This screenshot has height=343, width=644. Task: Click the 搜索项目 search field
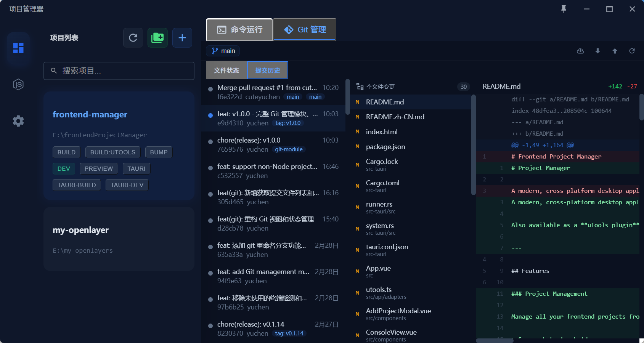click(x=119, y=71)
